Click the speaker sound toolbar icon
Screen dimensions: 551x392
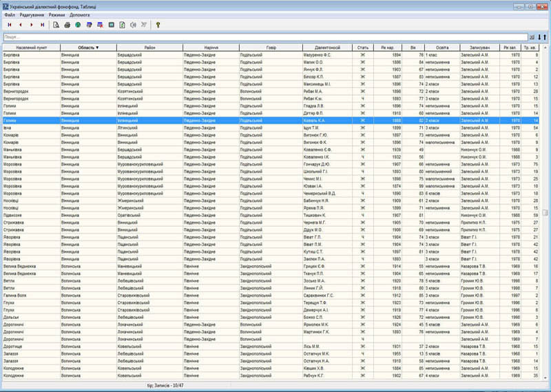pos(133,25)
